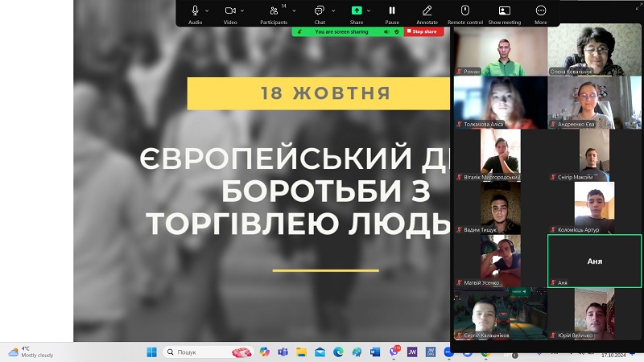Open the purple JW app on taskbar

point(412,352)
